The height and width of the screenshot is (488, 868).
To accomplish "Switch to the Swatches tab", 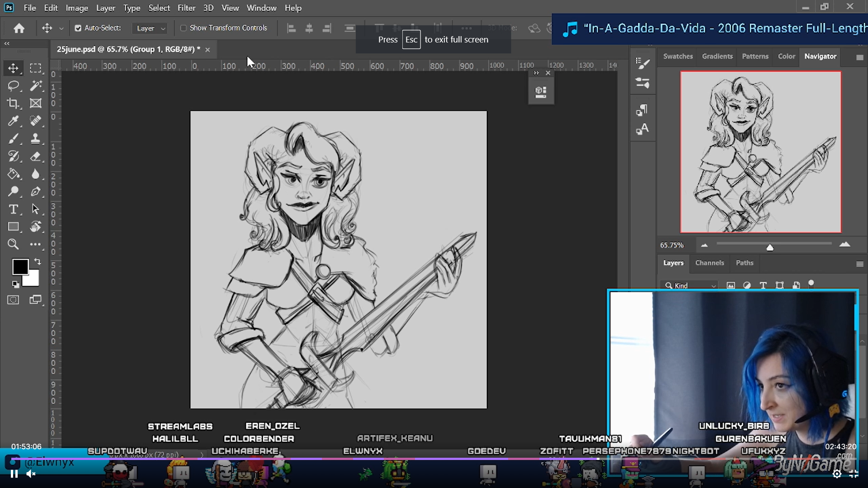I will pos(678,56).
